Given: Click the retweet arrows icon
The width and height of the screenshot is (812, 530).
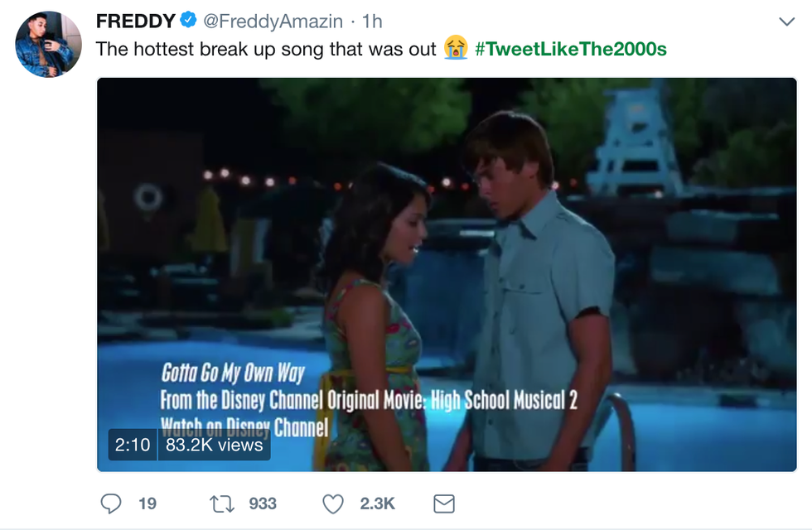Looking at the screenshot, I should coord(220,503).
